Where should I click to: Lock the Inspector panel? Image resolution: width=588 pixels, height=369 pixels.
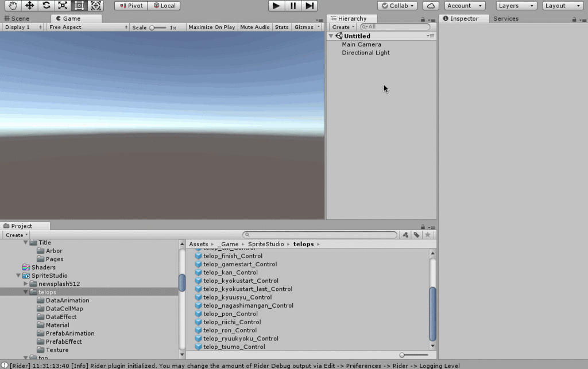point(574,20)
